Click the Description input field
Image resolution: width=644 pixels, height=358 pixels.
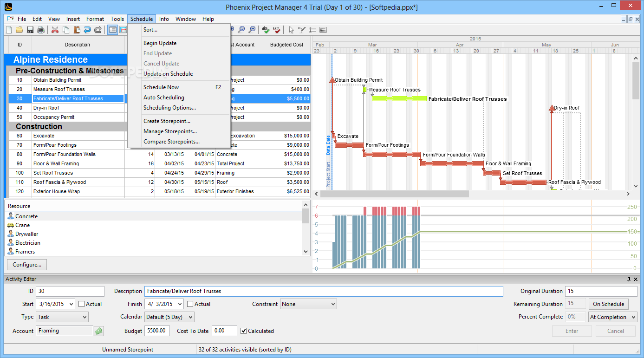click(x=324, y=291)
